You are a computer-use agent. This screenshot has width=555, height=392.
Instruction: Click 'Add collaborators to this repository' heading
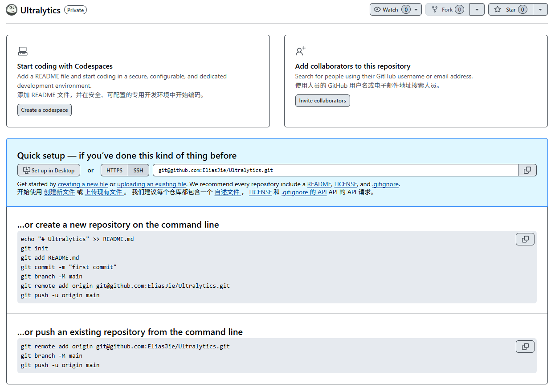353,66
